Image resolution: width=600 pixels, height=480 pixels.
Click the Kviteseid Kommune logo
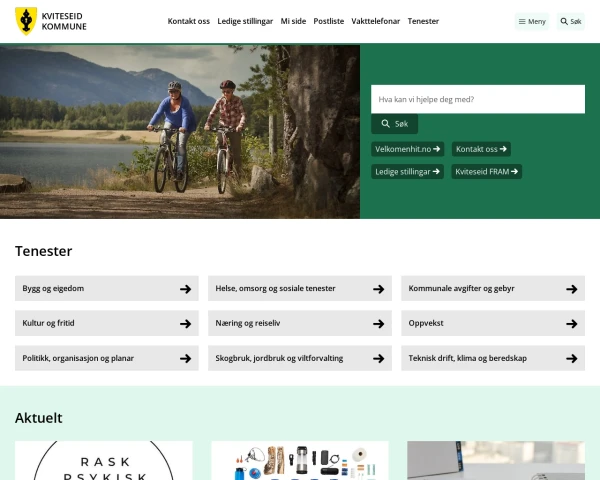[51, 21]
